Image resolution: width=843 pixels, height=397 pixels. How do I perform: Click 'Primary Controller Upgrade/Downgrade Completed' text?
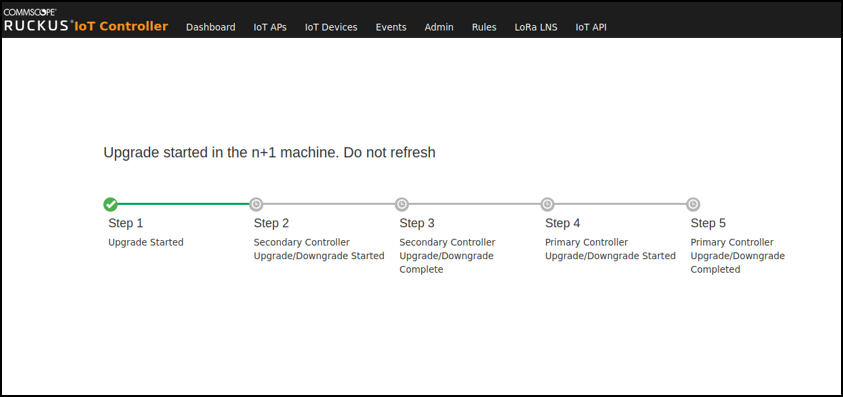click(738, 256)
